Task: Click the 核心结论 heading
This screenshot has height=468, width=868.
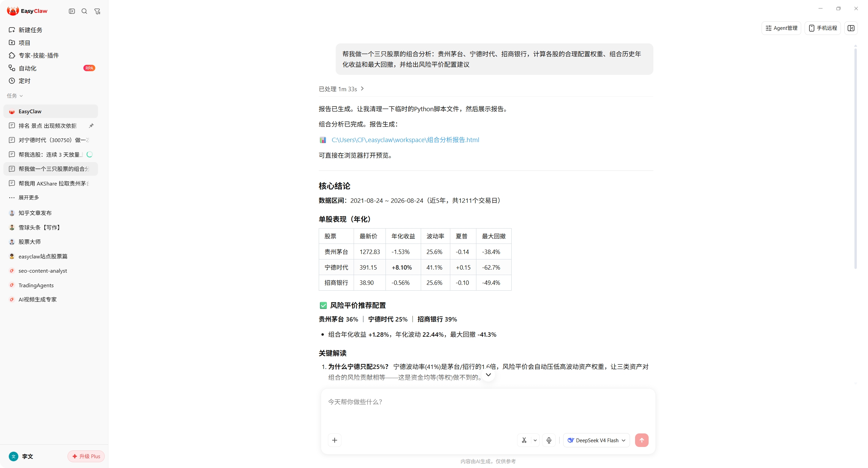Action: pos(334,186)
